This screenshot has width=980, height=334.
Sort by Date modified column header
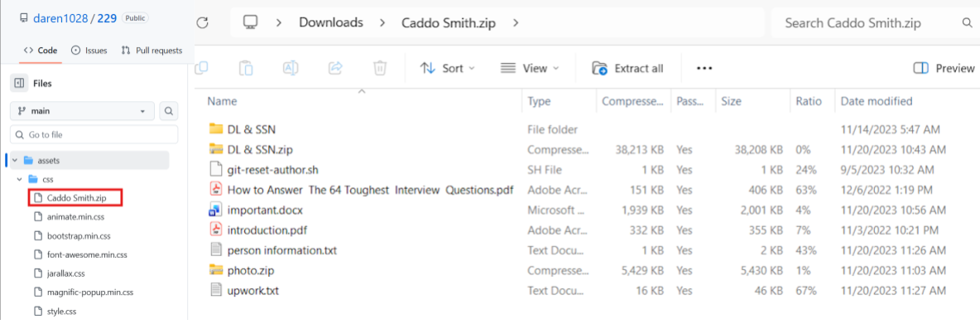[x=877, y=101]
